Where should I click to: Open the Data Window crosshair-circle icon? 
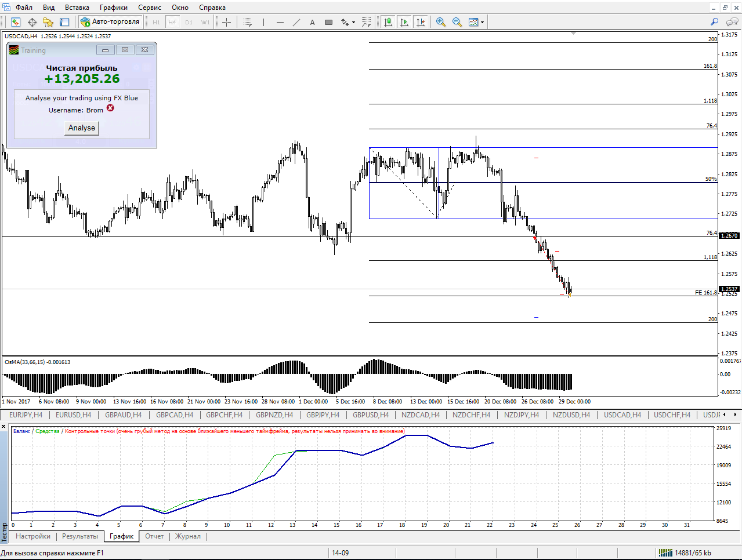coord(32,22)
